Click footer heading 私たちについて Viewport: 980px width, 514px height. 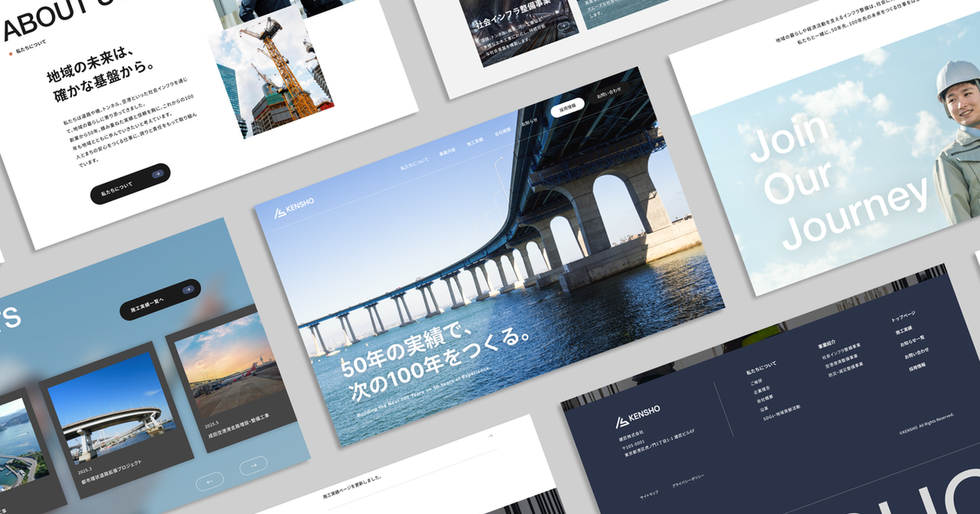761,367
